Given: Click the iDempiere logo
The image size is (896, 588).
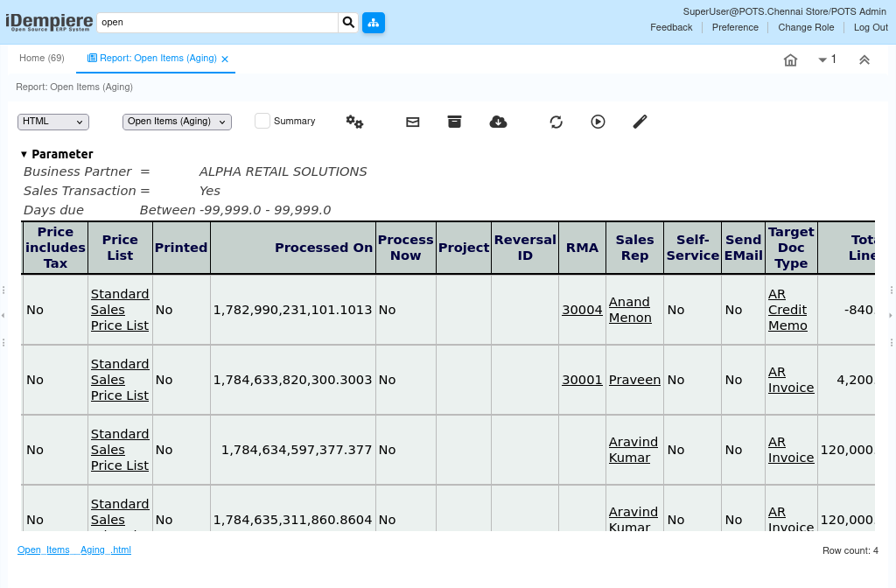Looking at the screenshot, I should point(49,22).
